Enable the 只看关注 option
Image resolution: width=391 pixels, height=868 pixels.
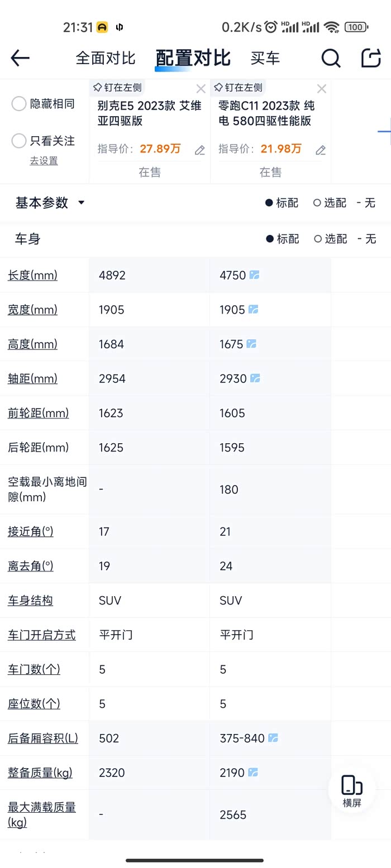point(20,141)
